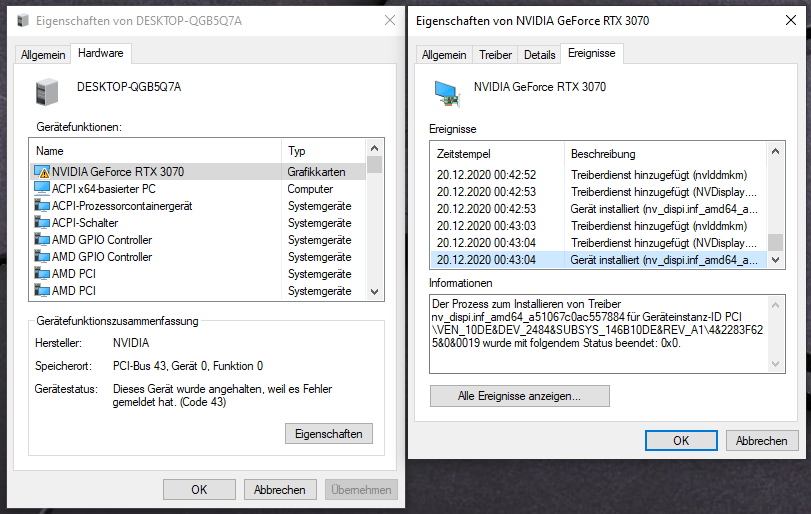Select the Hardware tab
Viewport: 811px width, 514px height.
pyautogui.click(x=101, y=53)
